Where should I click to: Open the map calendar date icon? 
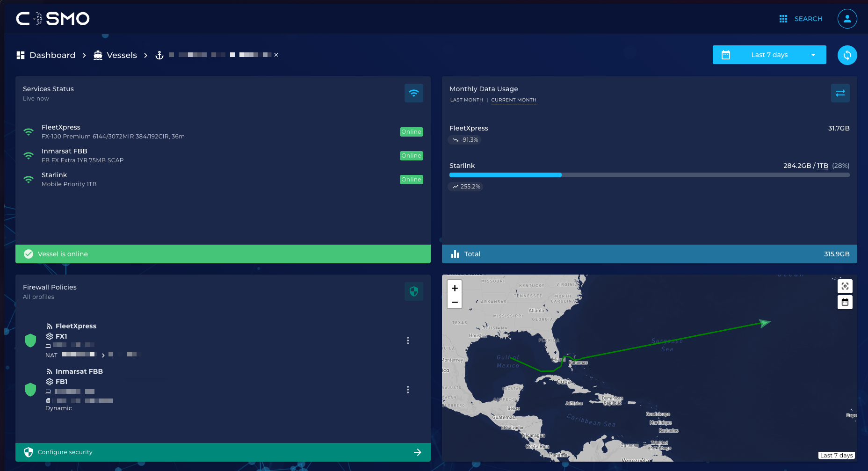pos(845,302)
